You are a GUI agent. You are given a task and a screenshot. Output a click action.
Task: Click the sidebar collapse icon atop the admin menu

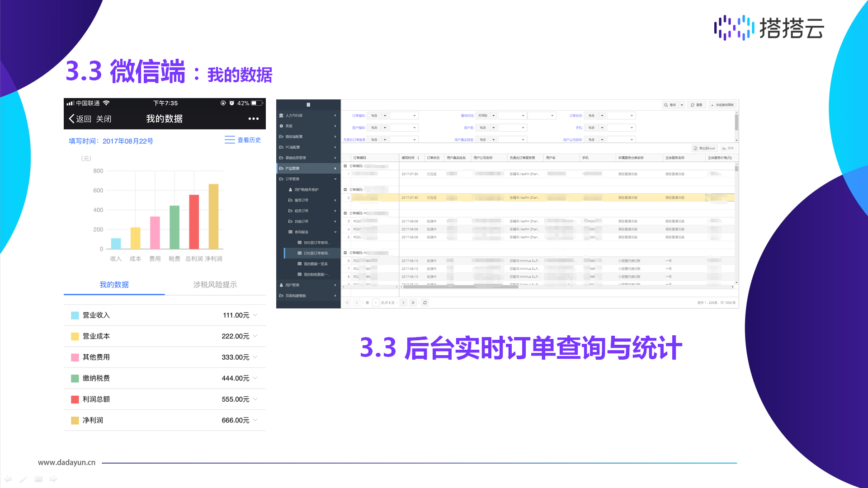click(308, 105)
